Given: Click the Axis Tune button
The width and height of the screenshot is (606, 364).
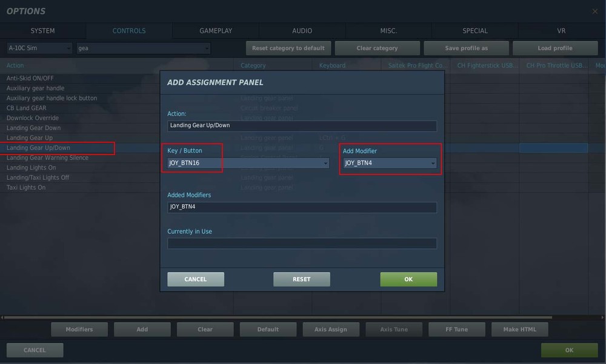Looking at the screenshot, I should [x=394, y=329].
